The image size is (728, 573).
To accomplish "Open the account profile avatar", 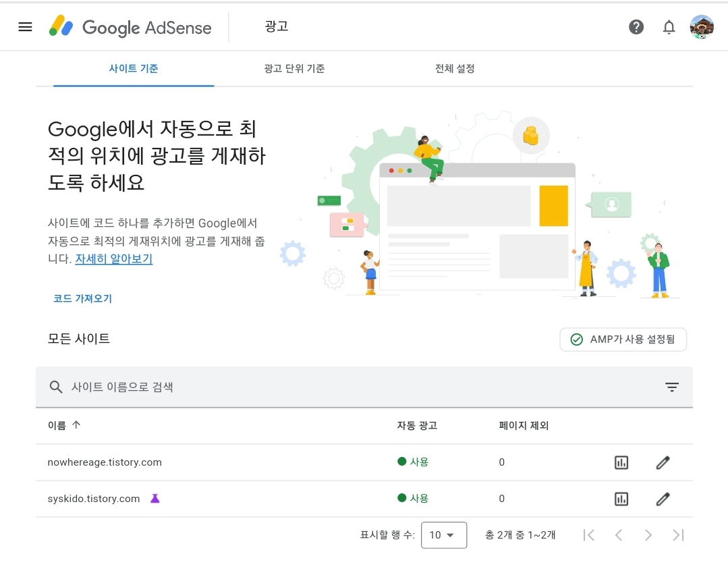I will [702, 27].
